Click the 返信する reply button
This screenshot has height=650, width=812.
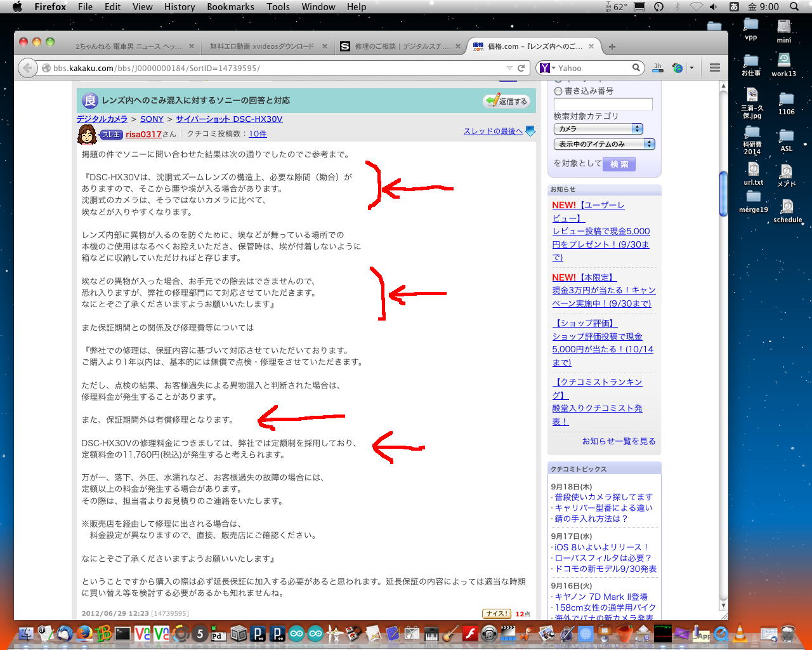(x=506, y=101)
